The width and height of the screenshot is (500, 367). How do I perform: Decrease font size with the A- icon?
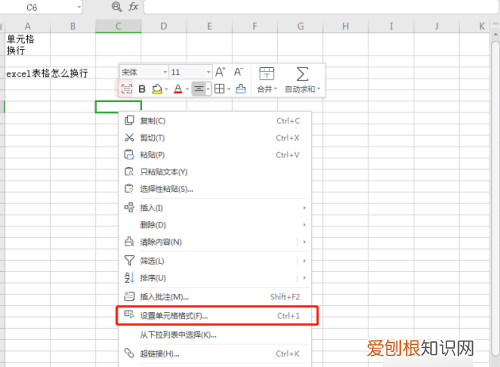pos(238,72)
